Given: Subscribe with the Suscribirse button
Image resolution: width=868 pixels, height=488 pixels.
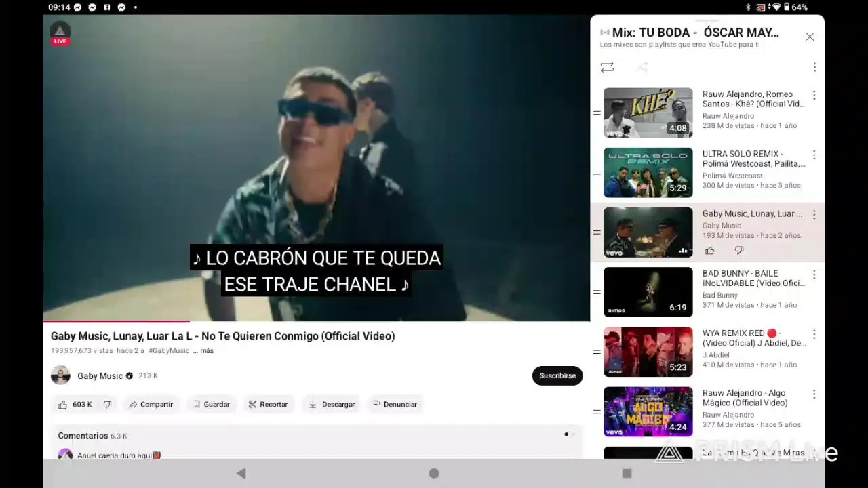Looking at the screenshot, I should [557, 375].
